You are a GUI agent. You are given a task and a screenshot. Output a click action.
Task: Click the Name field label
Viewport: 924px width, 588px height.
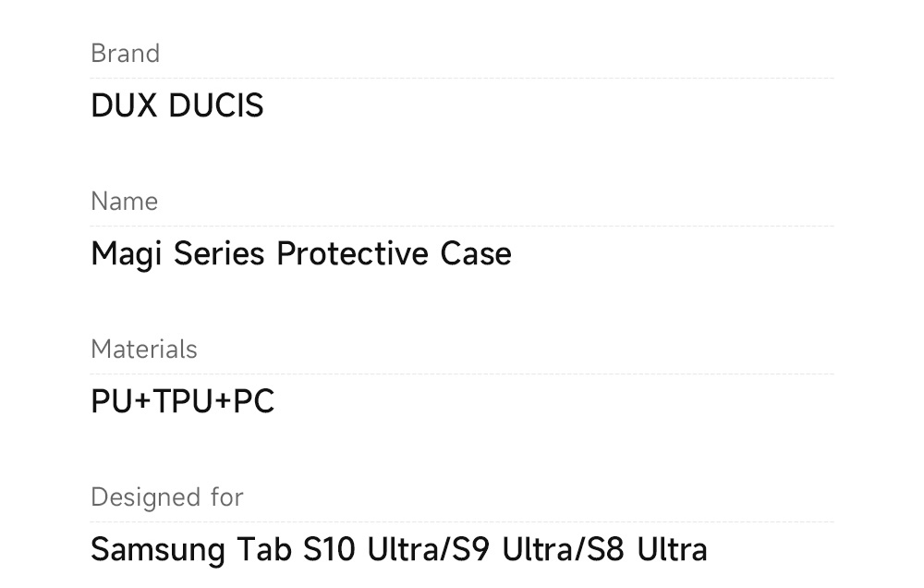[x=124, y=202]
